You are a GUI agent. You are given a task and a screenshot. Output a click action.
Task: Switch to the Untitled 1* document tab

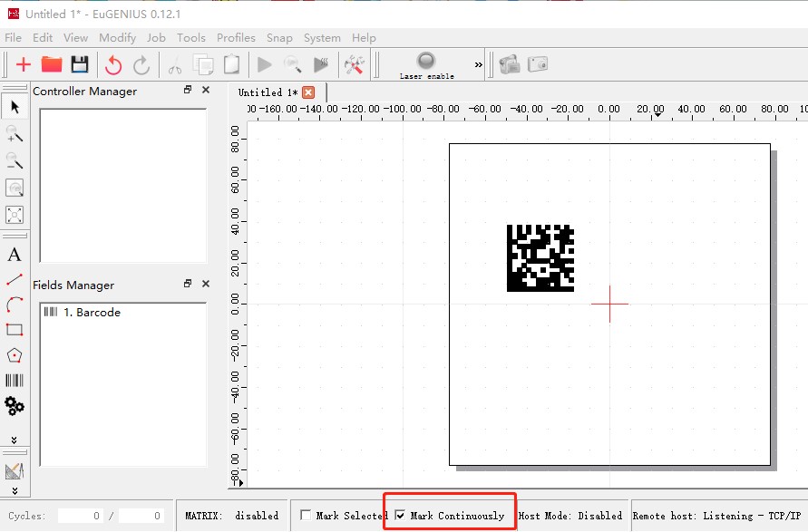[x=268, y=92]
